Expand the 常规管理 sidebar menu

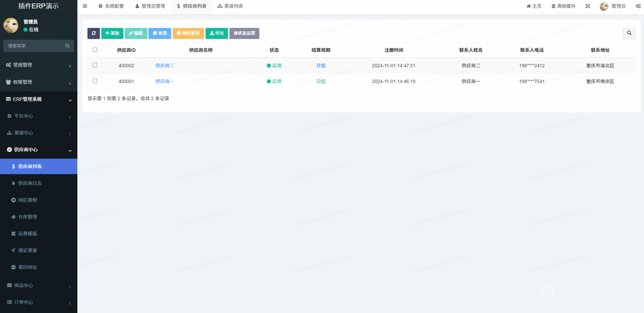(x=38, y=65)
